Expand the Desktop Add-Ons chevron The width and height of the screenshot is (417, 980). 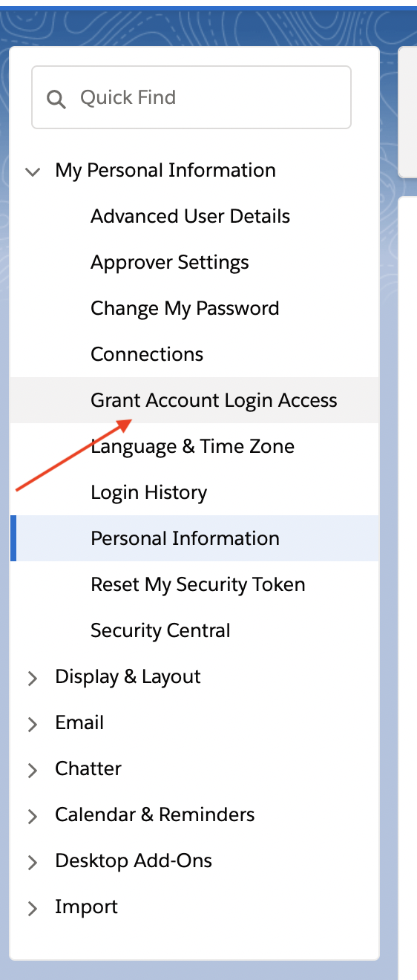(32, 862)
